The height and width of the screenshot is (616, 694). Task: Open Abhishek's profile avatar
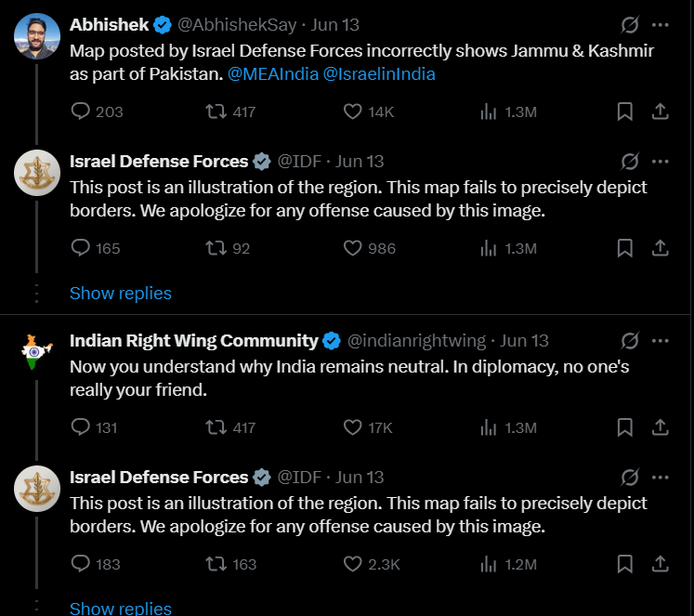click(x=37, y=37)
